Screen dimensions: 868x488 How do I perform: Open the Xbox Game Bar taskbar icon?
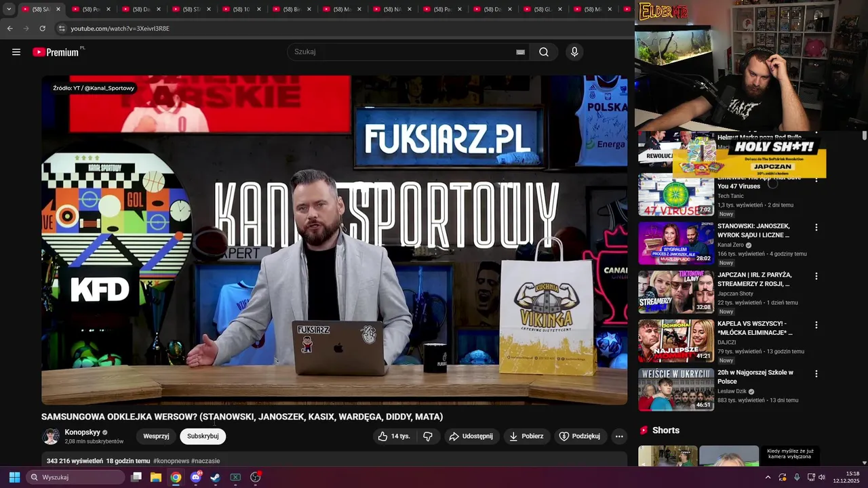pos(235,477)
